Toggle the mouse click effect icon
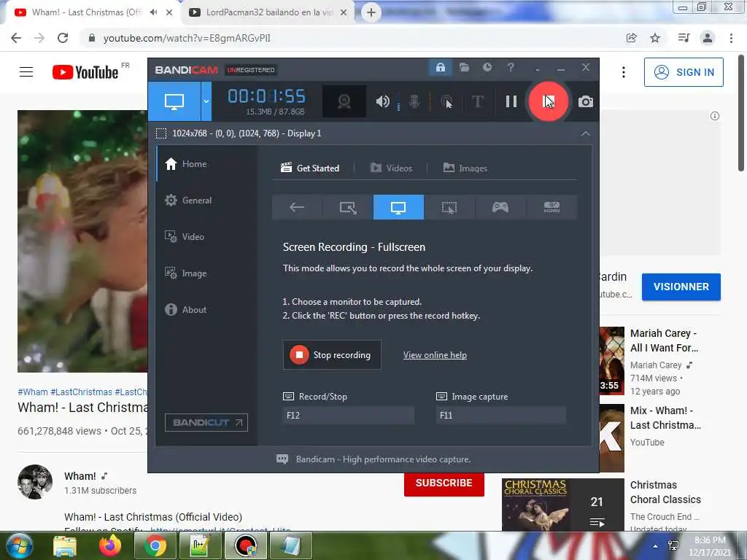The height and width of the screenshot is (560, 747). click(446, 101)
